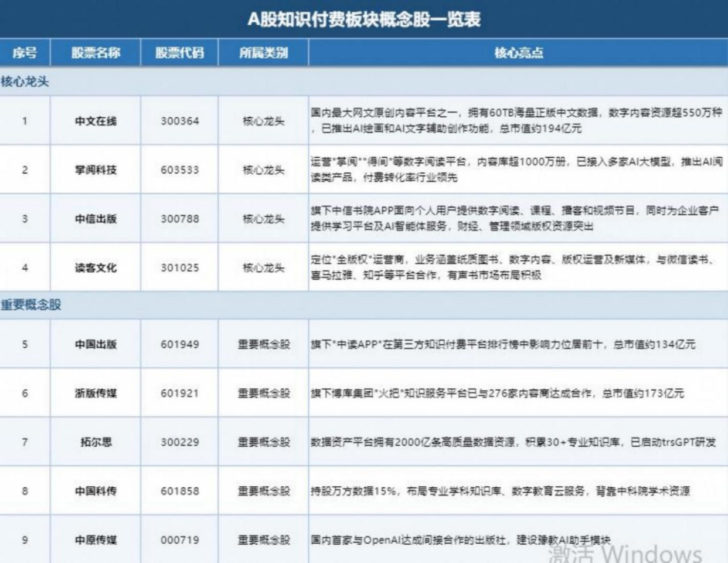Select stock name 浙版传媒

click(96, 393)
